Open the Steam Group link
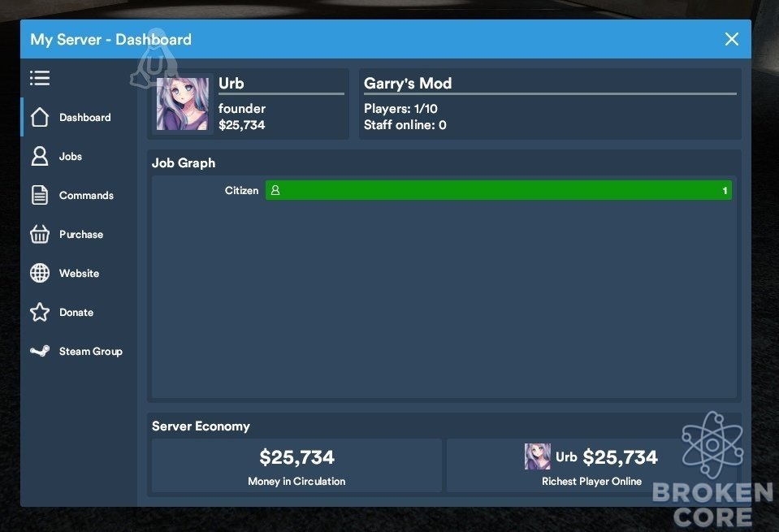The height and width of the screenshot is (532, 779). pyautogui.click(x=80, y=351)
